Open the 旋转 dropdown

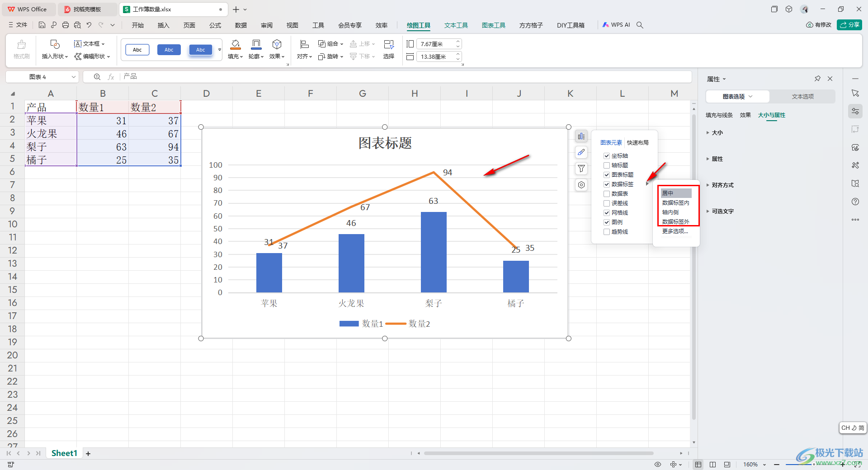(x=330, y=56)
